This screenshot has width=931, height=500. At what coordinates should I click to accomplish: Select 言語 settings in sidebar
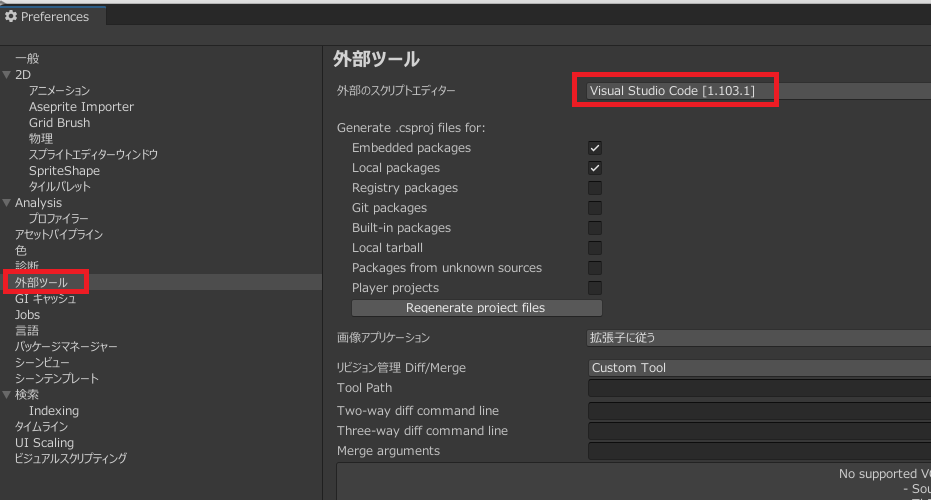point(27,331)
